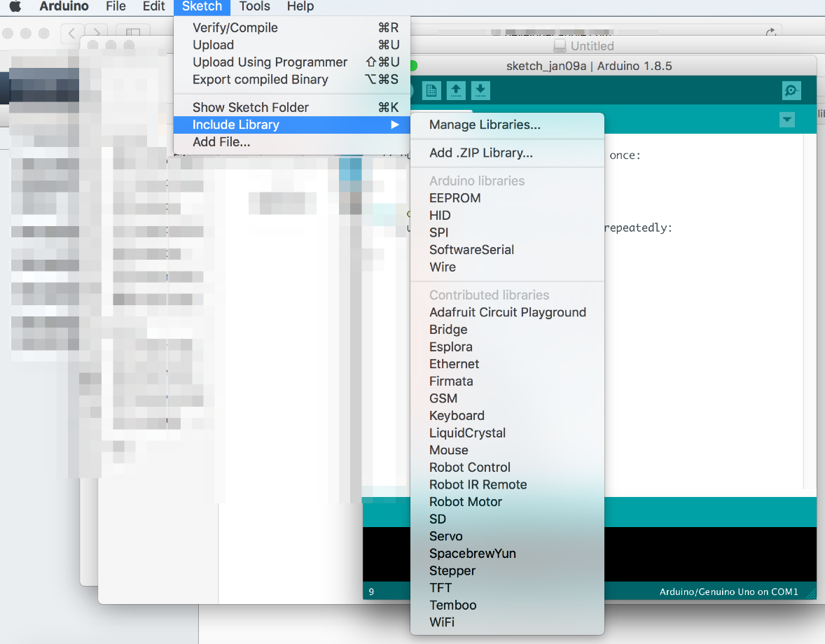825x644 pixels.
Task: Include the GSM library
Action: (x=507, y=398)
